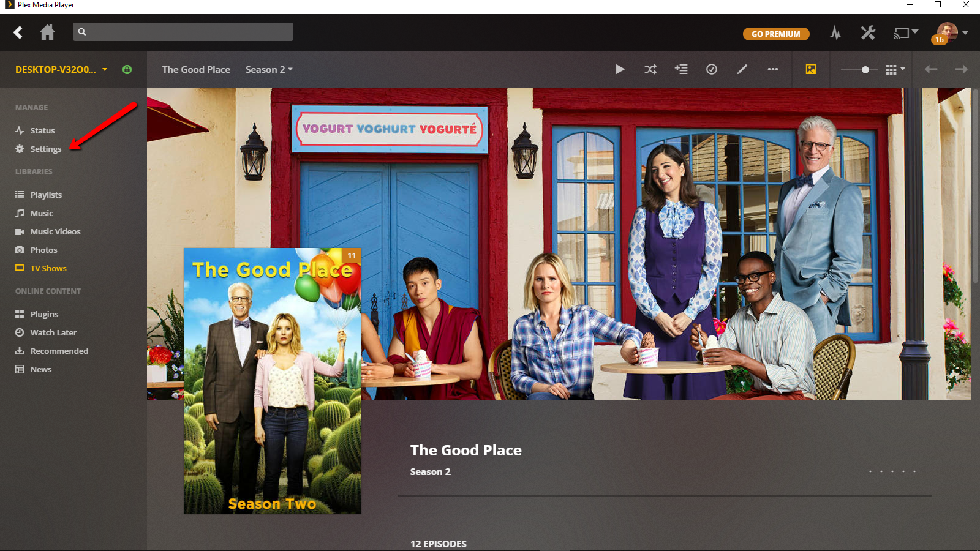Screen dimensions: 980x551
Task: Open the Playlists library
Action: [46, 195]
